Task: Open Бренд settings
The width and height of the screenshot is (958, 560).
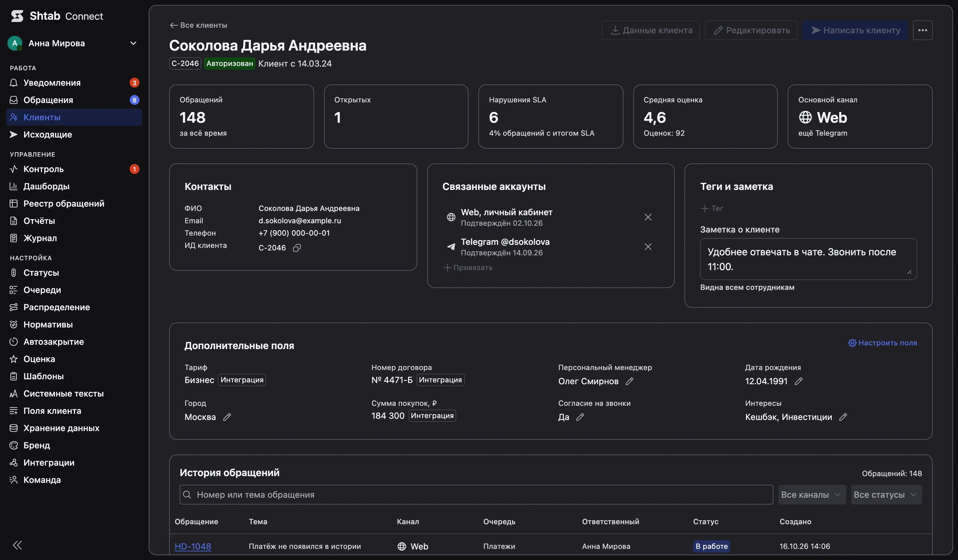Action: click(74, 445)
